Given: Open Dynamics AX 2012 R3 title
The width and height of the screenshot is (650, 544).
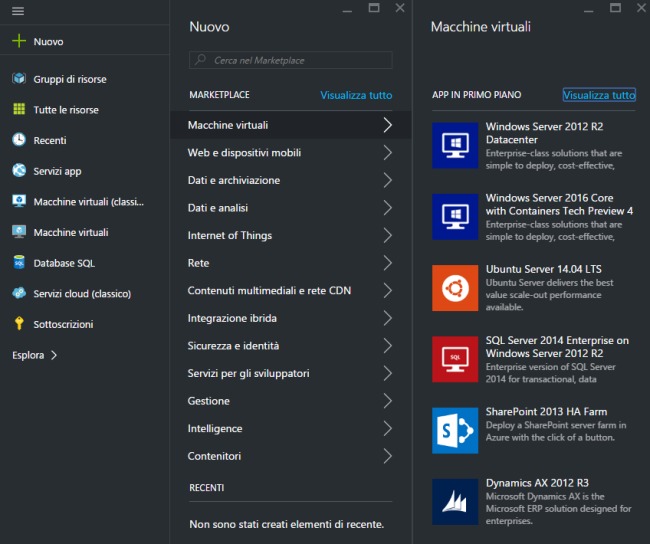Looking at the screenshot, I should pyautogui.click(x=537, y=483).
